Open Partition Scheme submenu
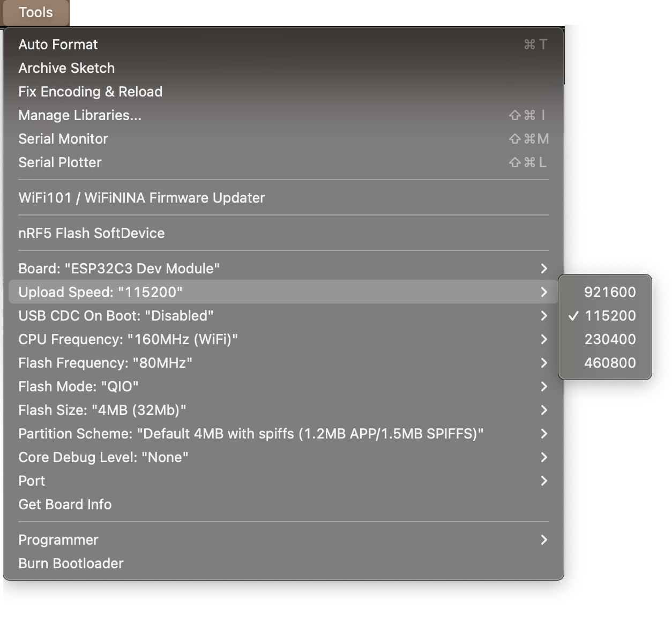672x624 pixels. point(250,434)
